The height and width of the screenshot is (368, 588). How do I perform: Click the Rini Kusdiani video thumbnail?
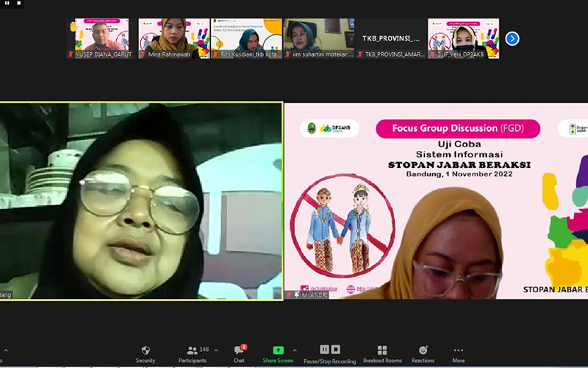pyautogui.click(x=246, y=38)
